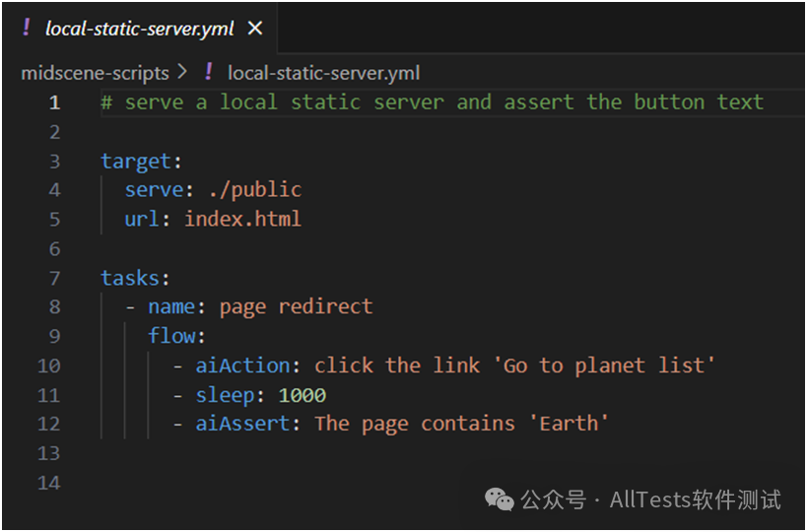Place cursor in the comment line
807x532 pixels.
432,101
